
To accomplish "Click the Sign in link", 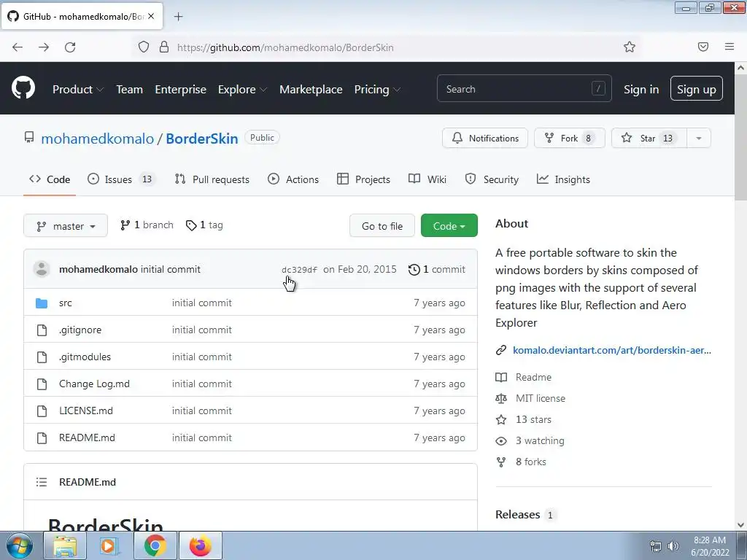I will [641, 90].
